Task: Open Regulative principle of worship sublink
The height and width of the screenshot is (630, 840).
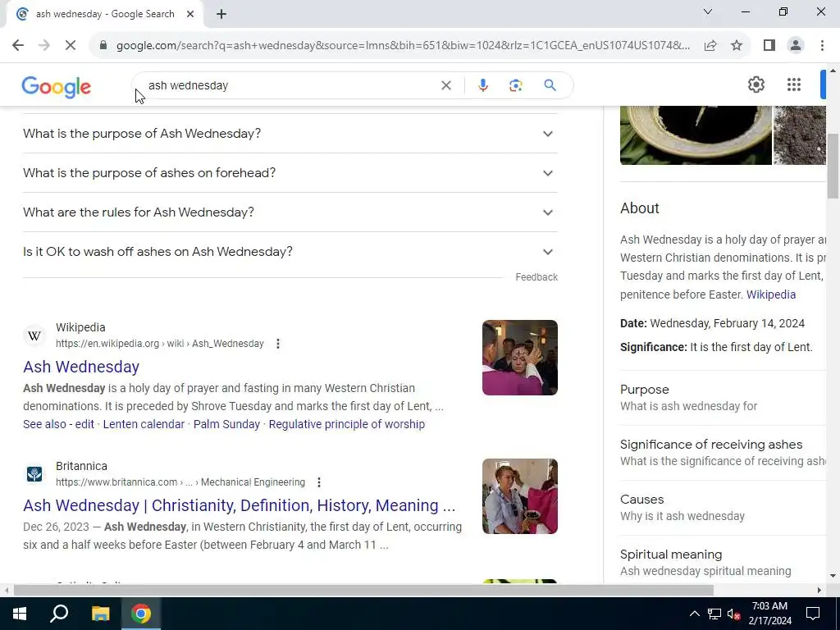Action: click(347, 424)
